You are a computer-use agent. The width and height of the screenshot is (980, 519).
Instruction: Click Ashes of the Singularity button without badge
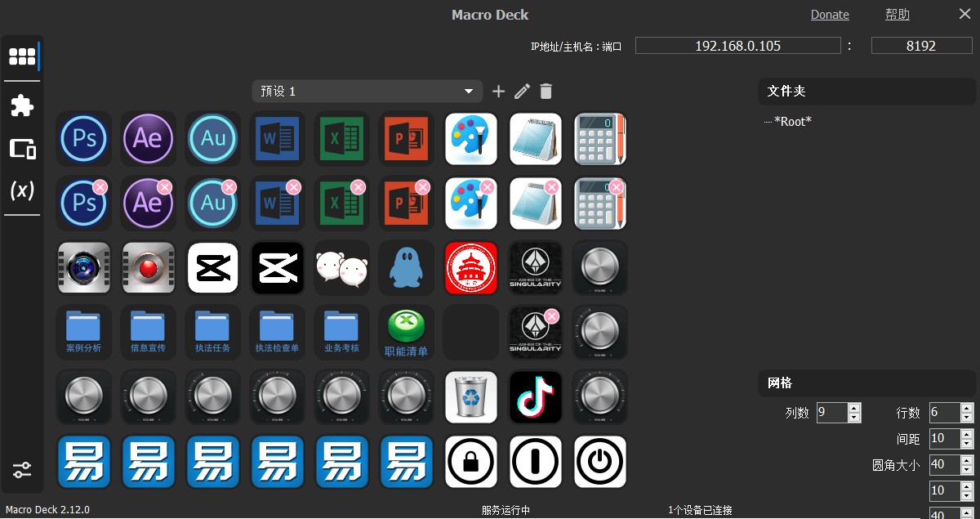[x=536, y=267]
